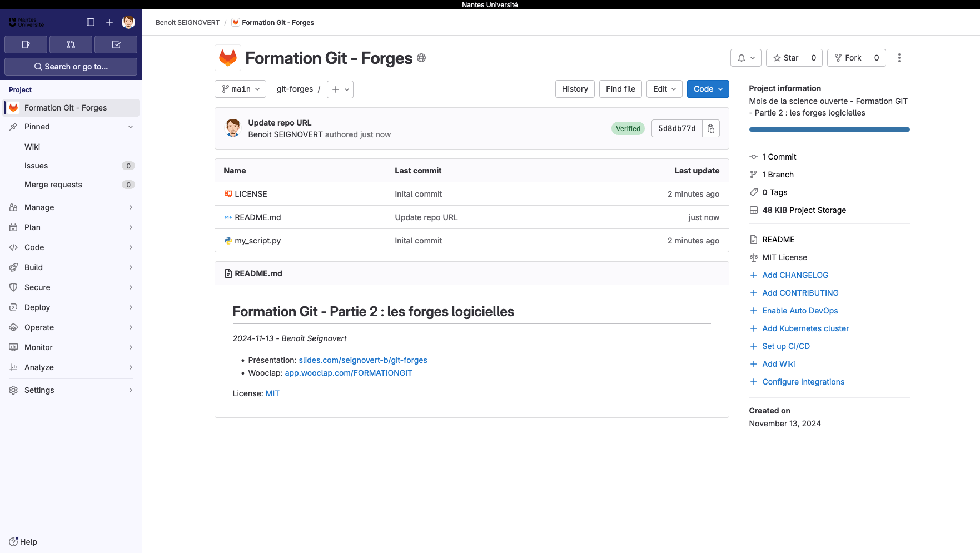This screenshot has width=980, height=553.
Task: Click the my_script.py Python file icon
Action: coord(228,241)
